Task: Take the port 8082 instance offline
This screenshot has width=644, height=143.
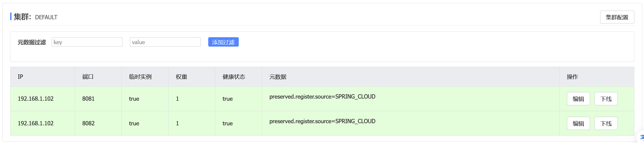Action: click(606, 123)
